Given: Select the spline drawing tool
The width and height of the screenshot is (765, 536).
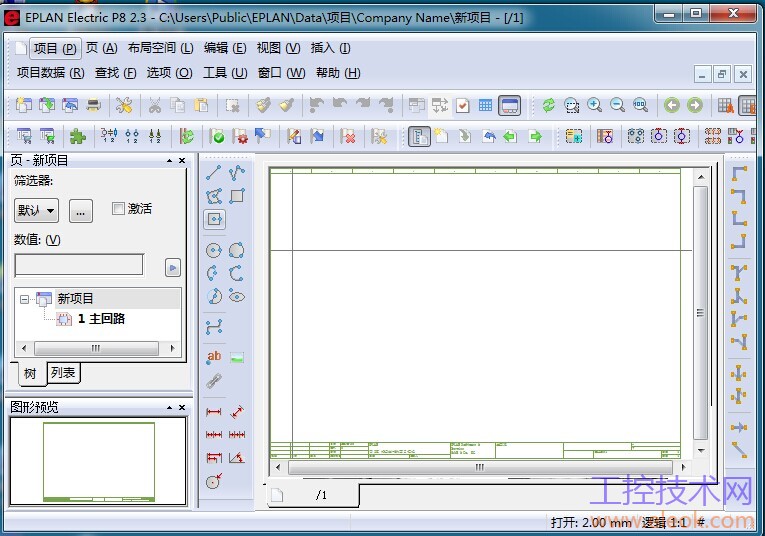Looking at the screenshot, I should coord(214,327).
